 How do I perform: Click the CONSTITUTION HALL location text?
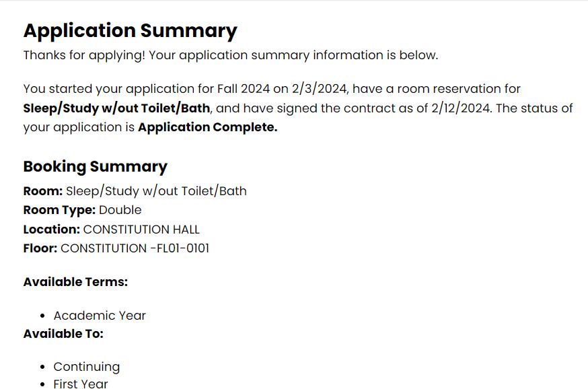[141, 229]
